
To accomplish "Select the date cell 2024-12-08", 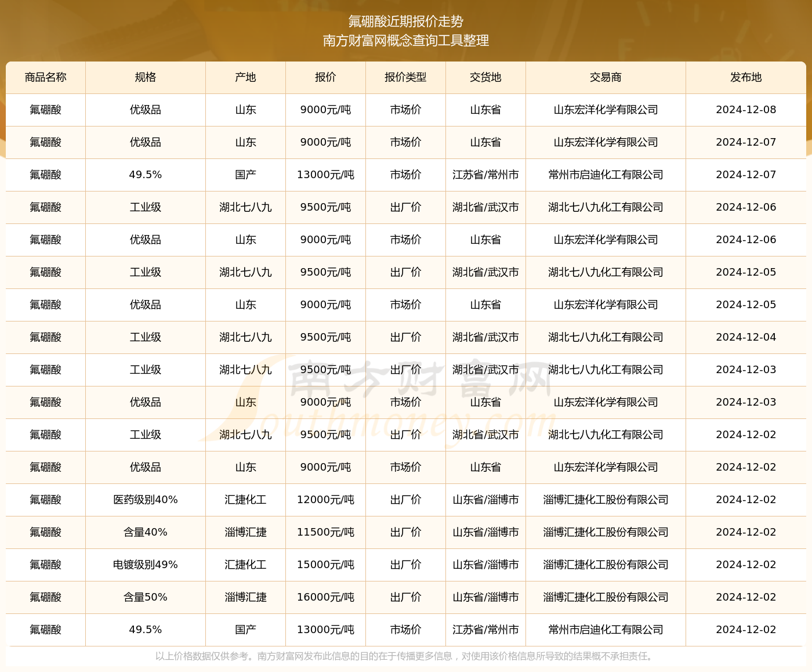I will [746, 110].
